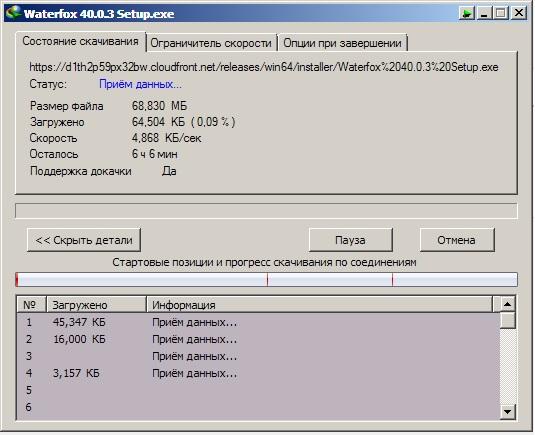The image size is (535, 435).
Task: Collapse details with Скрыть детали button
Action: tap(84, 240)
